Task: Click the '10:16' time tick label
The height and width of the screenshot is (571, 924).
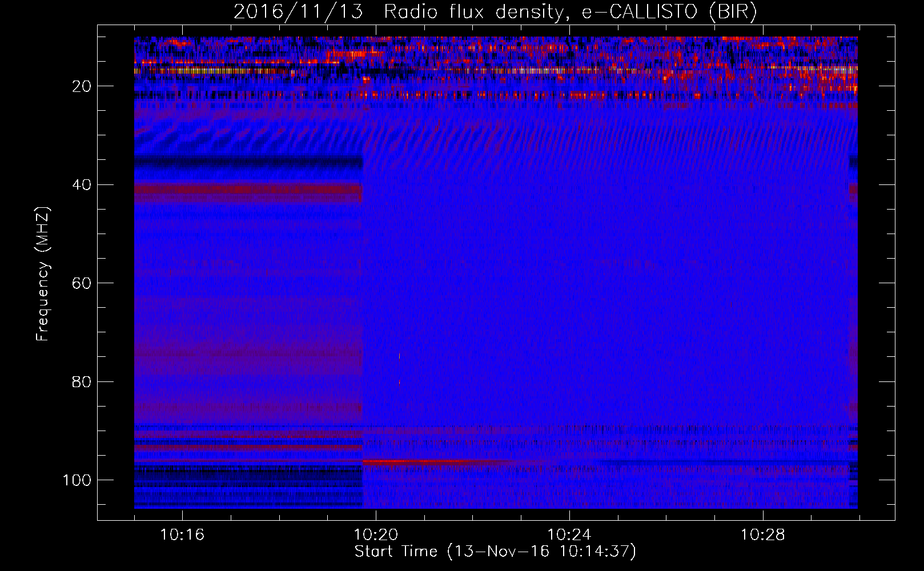Action: coord(182,535)
